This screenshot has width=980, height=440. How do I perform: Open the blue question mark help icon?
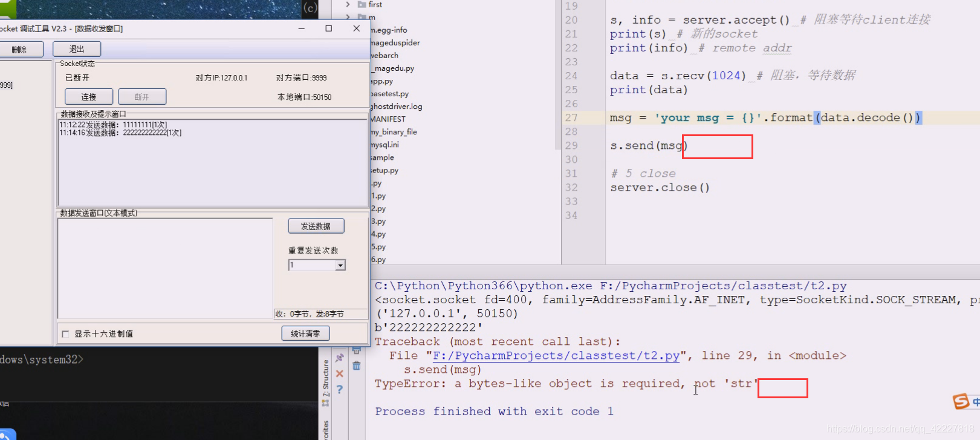coord(340,389)
